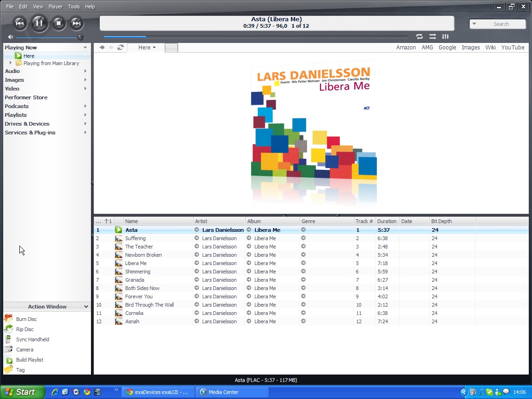
Task: Pause playback with the pause button
Action: click(39, 23)
